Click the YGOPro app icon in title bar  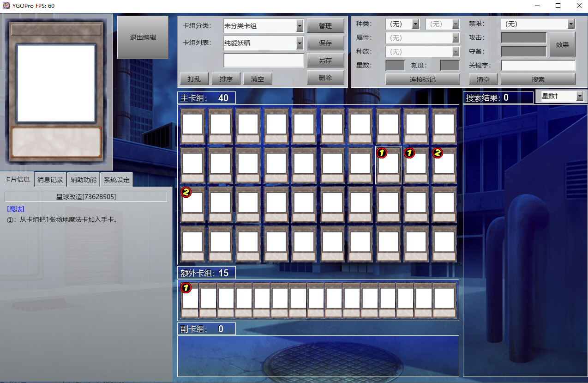[x=6, y=6]
